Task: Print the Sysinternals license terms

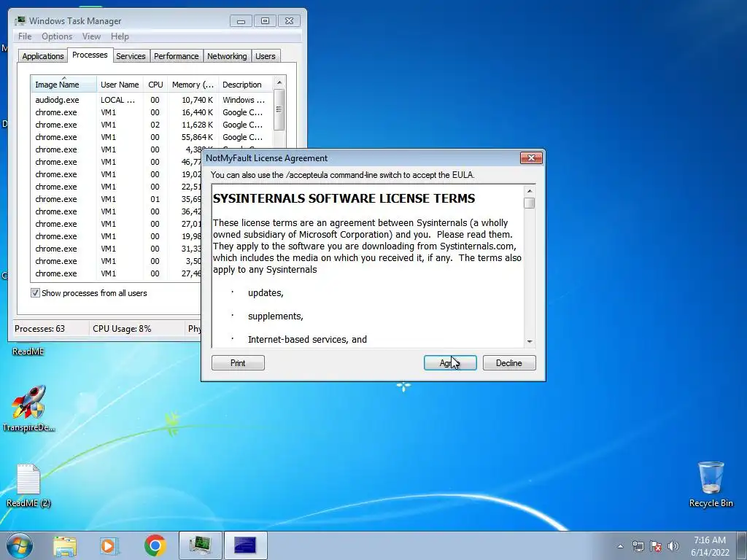Action: [238, 363]
